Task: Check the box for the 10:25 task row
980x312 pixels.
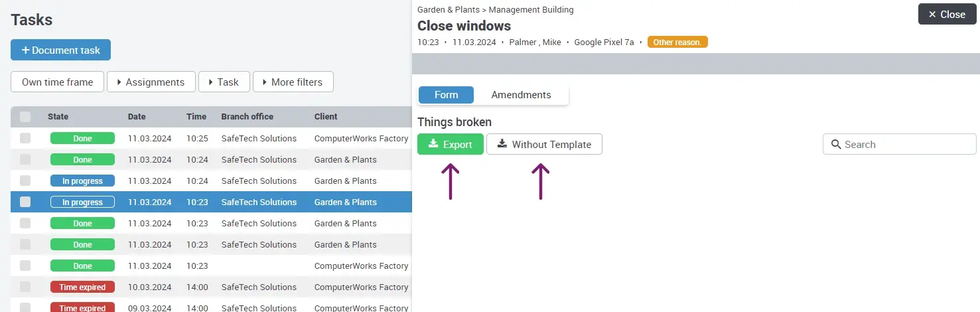Action: [x=25, y=139]
